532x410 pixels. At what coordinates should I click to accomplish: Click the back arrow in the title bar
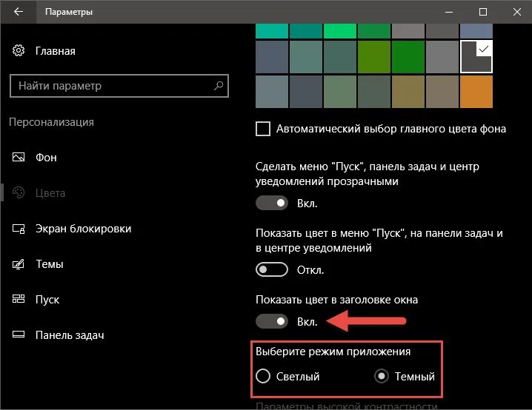coord(18,13)
